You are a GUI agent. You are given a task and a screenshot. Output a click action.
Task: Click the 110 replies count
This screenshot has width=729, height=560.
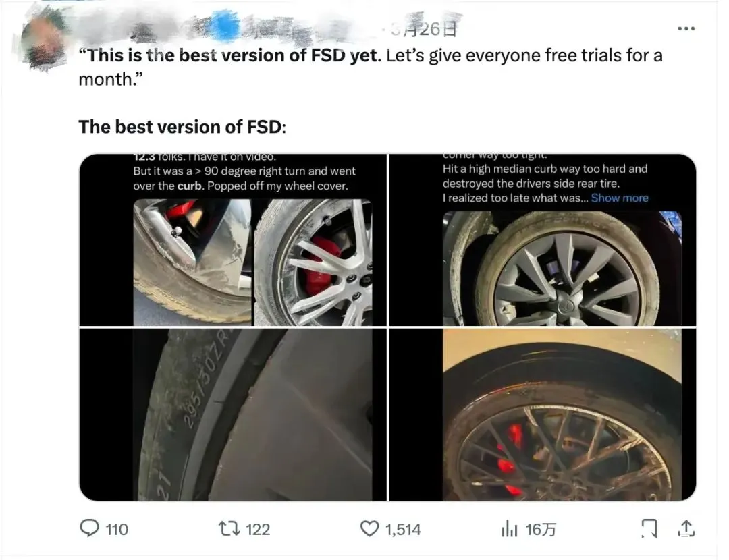[x=117, y=530]
